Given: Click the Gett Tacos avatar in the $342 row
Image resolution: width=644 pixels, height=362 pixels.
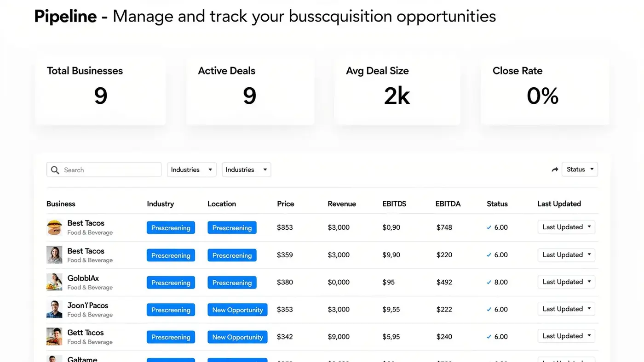Looking at the screenshot, I should (x=54, y=336).
